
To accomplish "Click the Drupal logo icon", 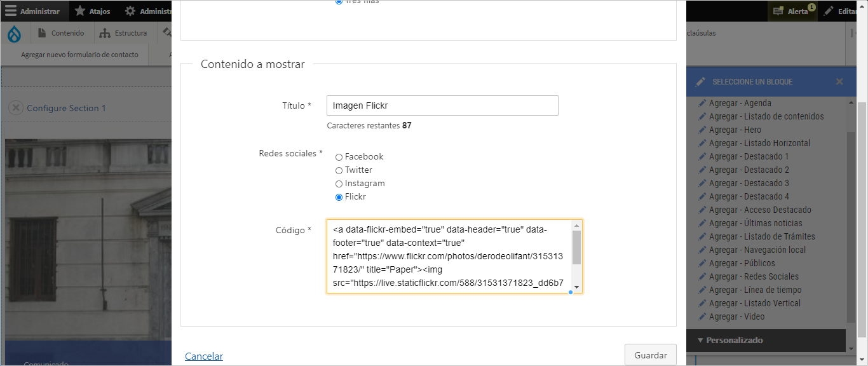I will pyautogui.click(x=14, y=33).
